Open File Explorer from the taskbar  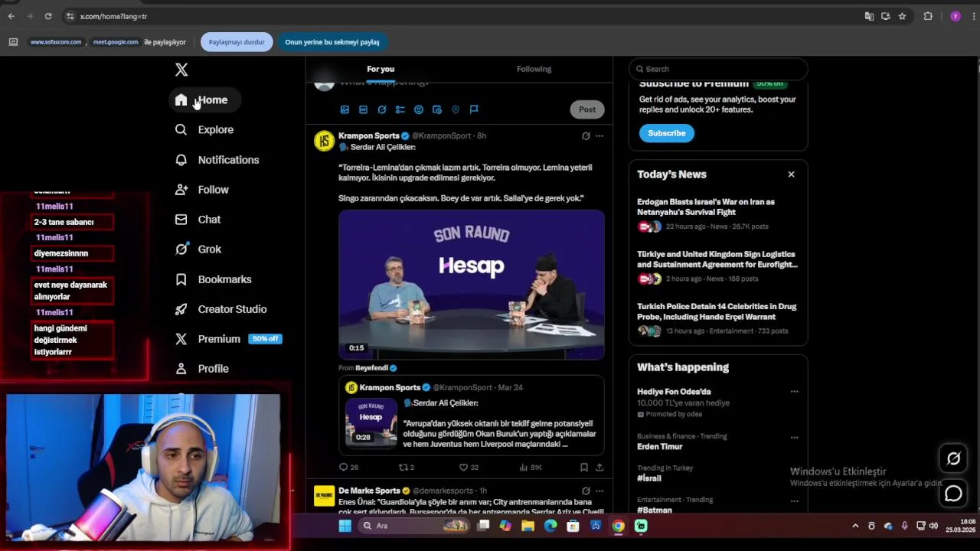(528, 526)
